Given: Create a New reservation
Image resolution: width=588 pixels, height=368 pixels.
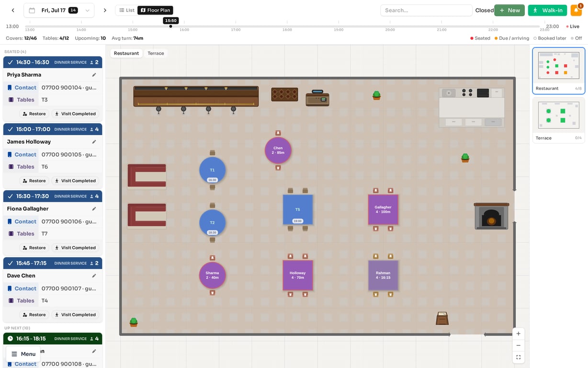Looking at the screenshot, I should 509,10.
